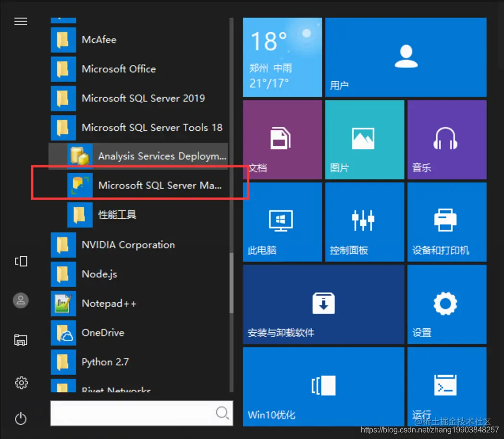The image size is (504, 439).
Task: Click the Microsoft Office folder icon
Action: 63,69
